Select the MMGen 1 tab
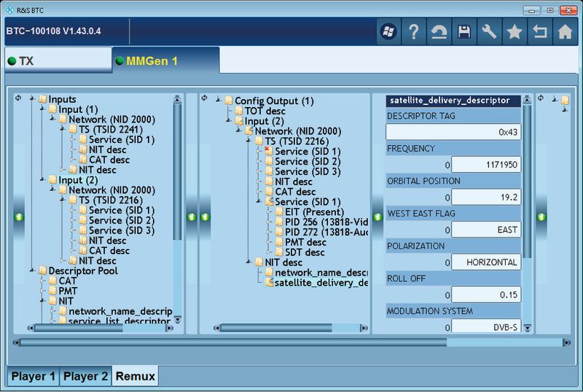The image size is (583, 392). coord(166,60)
